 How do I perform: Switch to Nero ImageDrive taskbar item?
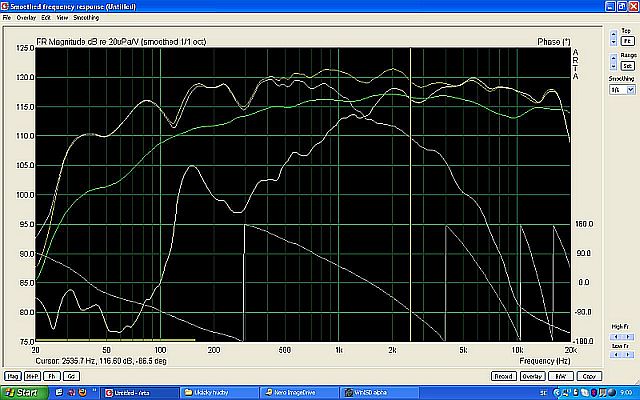click(x=299, y=393)
